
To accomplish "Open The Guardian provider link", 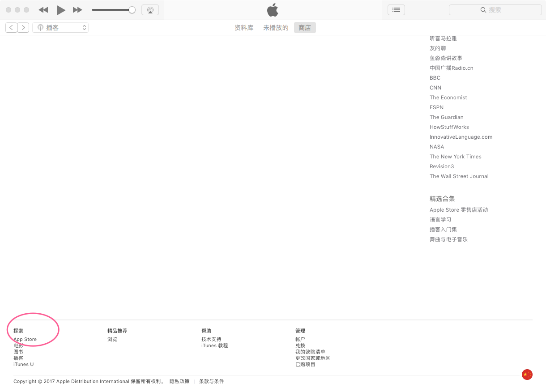I will [447, 117].
